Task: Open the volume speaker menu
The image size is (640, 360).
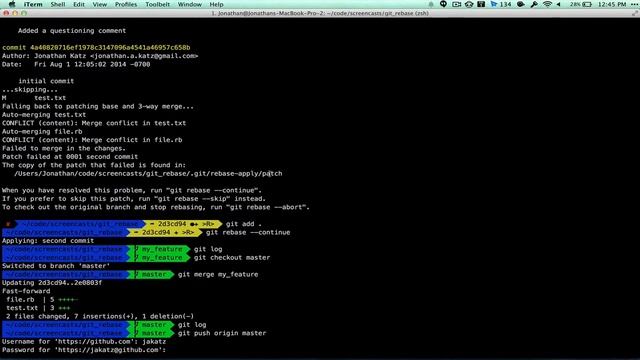Action: coord(558,4)
